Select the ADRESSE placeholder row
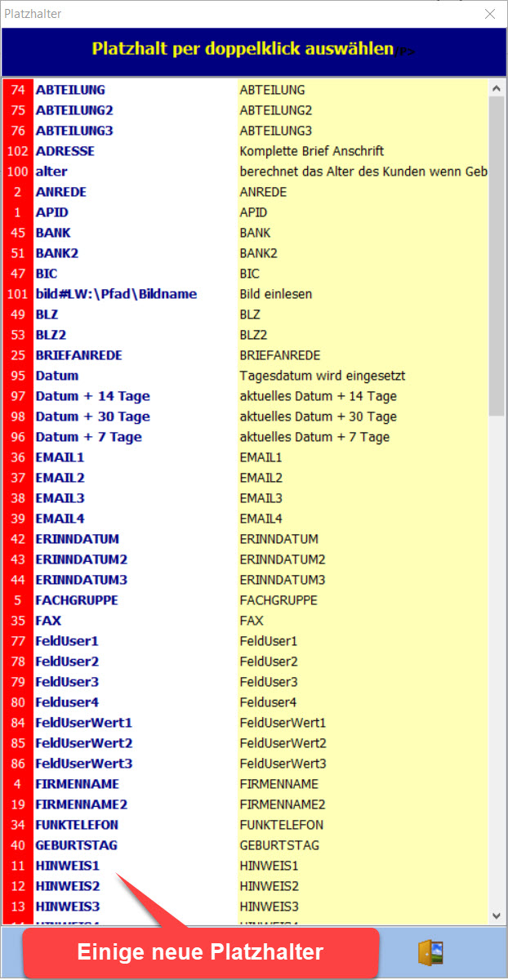The height and width of the screenshot is (980, 508). [65, 151]
